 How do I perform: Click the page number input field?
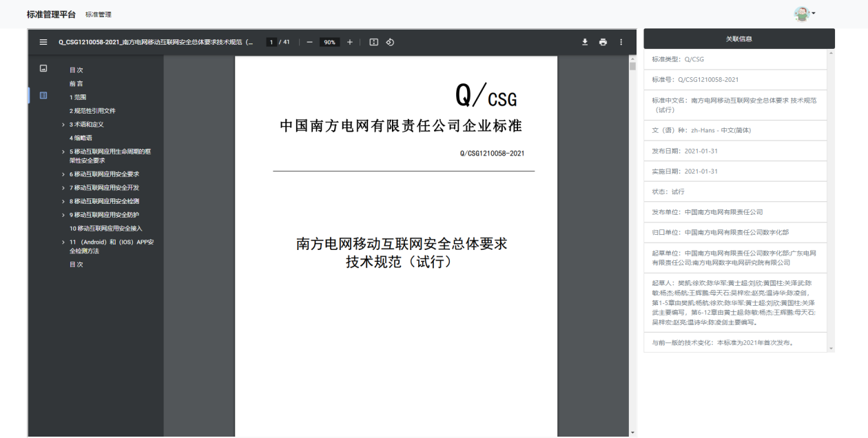click(x=272, y=42)
